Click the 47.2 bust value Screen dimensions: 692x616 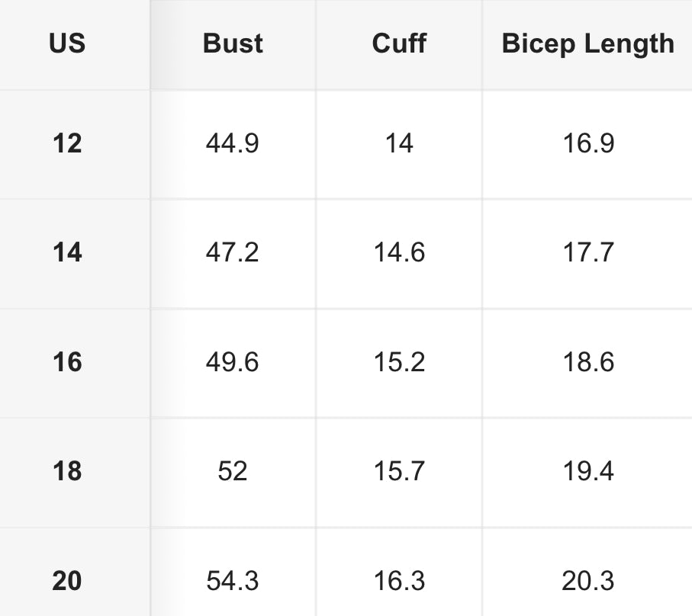[x=233, y=252]
